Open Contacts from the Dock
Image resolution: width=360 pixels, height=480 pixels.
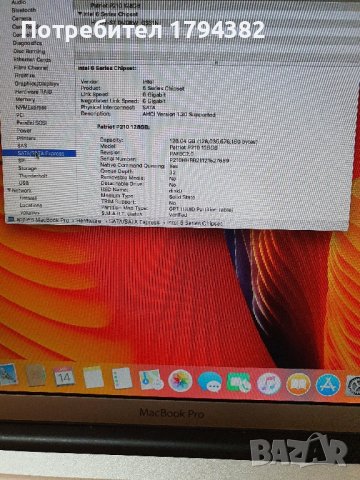[36, 376]
